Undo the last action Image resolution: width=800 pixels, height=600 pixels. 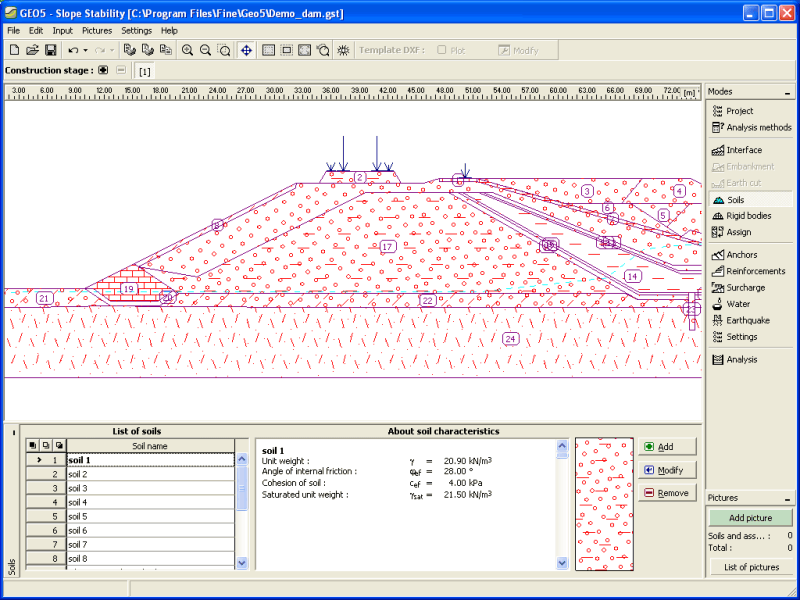(73, 51)
